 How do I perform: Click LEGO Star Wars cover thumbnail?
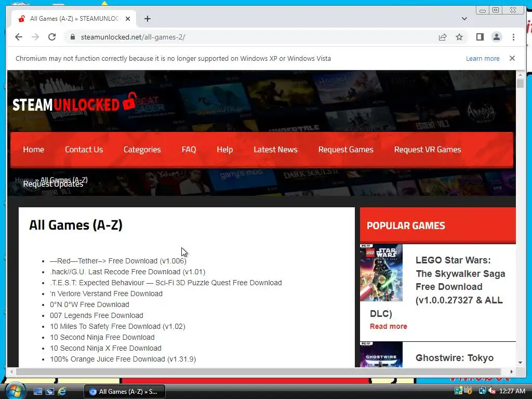pos(381,272)
